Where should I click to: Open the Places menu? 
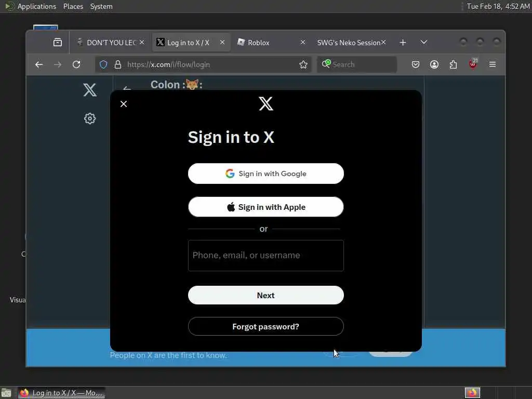73,6
